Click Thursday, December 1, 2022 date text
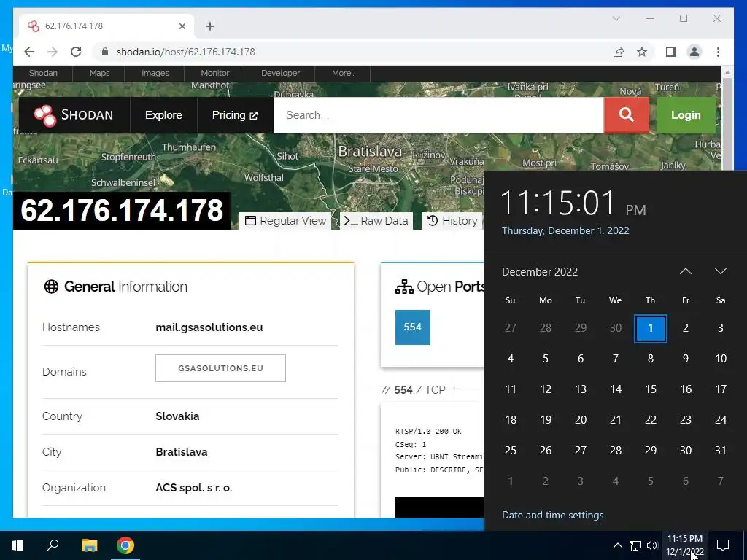 pyautogui.click(x=565, y=230)
